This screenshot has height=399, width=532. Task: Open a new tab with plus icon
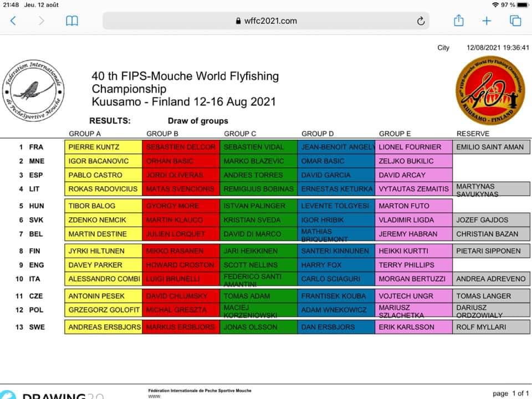click(487, 21)
